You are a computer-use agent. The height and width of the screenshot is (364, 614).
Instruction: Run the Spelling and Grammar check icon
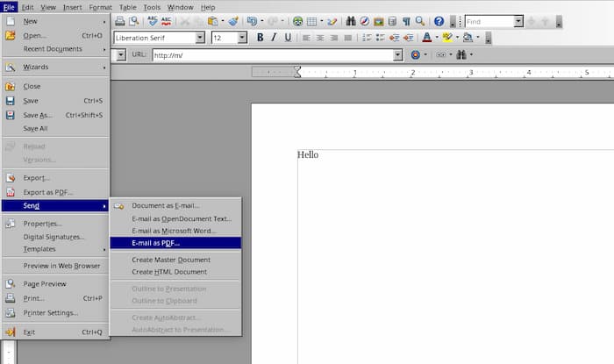pos(153,21)
